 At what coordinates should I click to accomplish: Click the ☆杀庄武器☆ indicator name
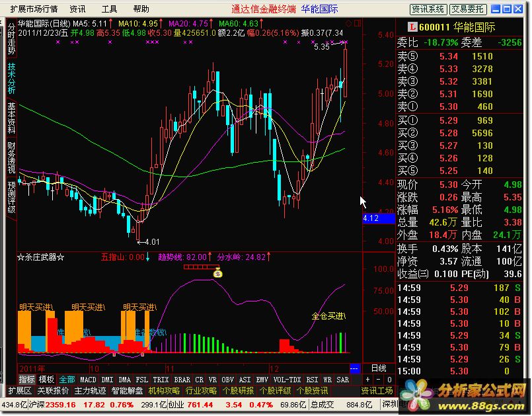(x=41, y=257)
